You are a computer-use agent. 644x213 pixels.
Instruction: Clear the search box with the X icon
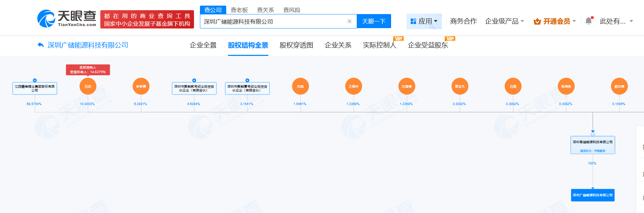349,21
